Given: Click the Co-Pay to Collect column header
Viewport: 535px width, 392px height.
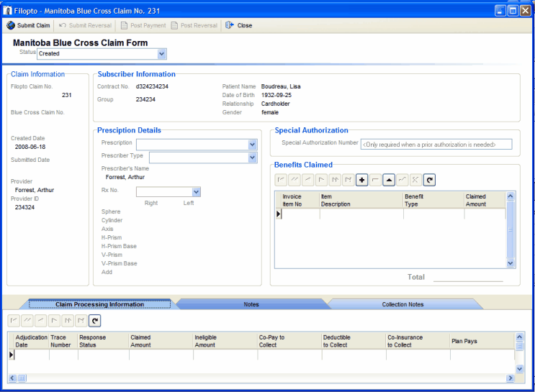Looking at the screenshot, I should coord(289,341).
